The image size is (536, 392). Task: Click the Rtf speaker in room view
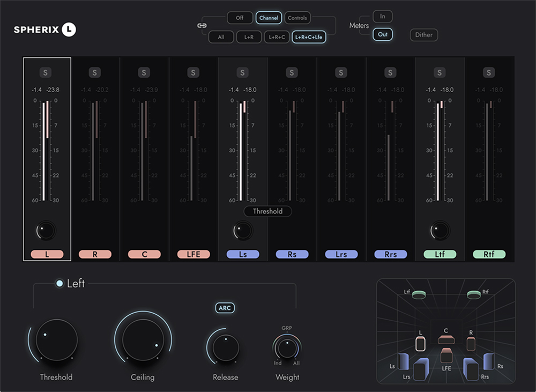474,294
